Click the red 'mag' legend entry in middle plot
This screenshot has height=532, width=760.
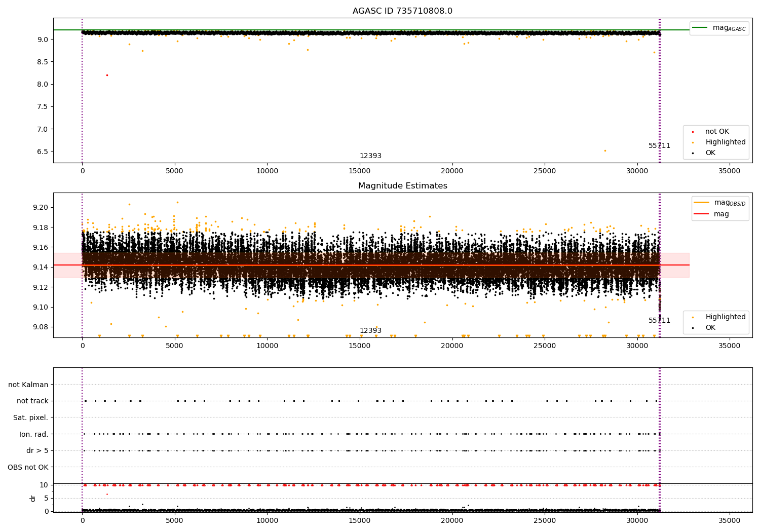[711, 214]
